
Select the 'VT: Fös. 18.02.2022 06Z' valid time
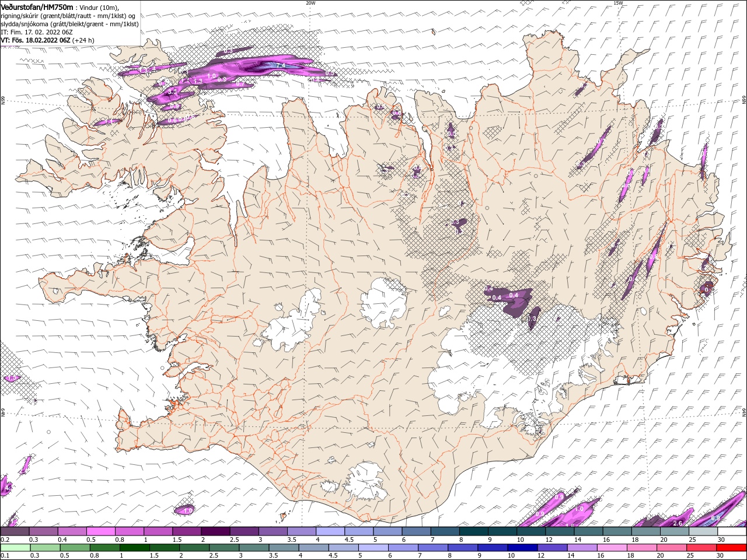click(x=36, y=40)
